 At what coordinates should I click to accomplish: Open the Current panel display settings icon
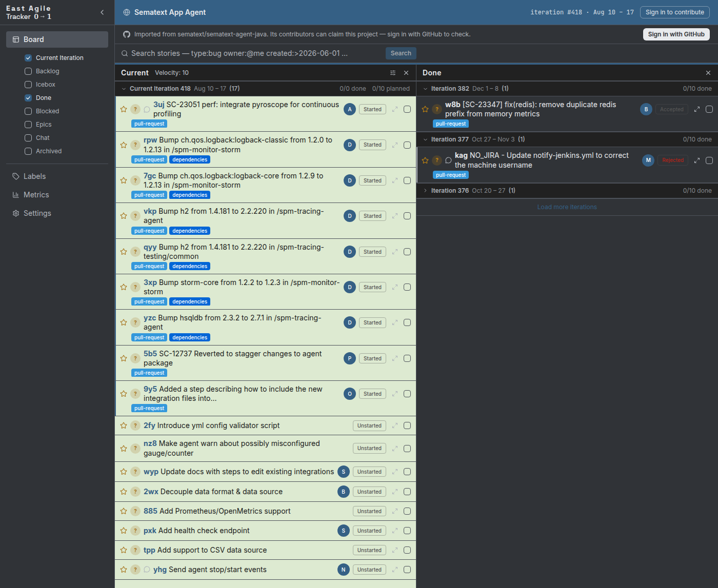[x=393, y=73]
